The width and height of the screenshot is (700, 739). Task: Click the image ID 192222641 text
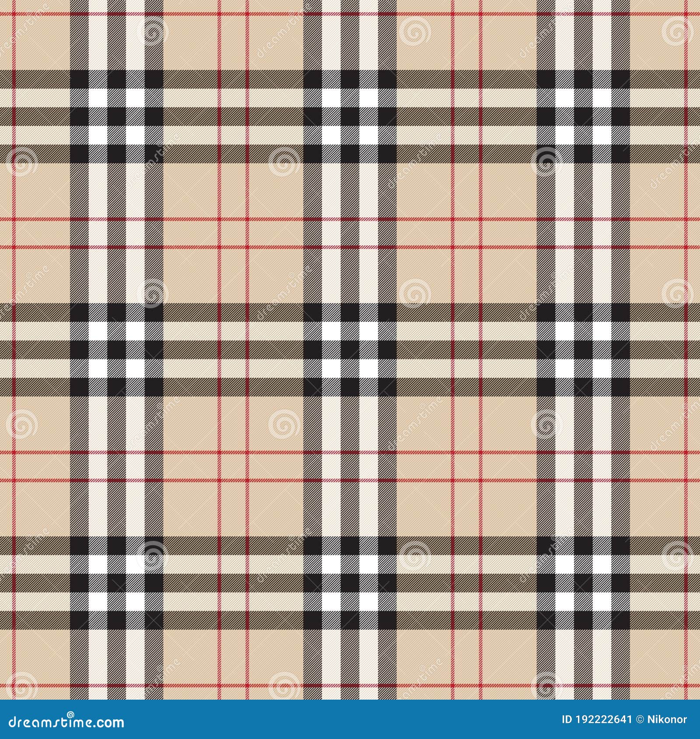point(597,719)
